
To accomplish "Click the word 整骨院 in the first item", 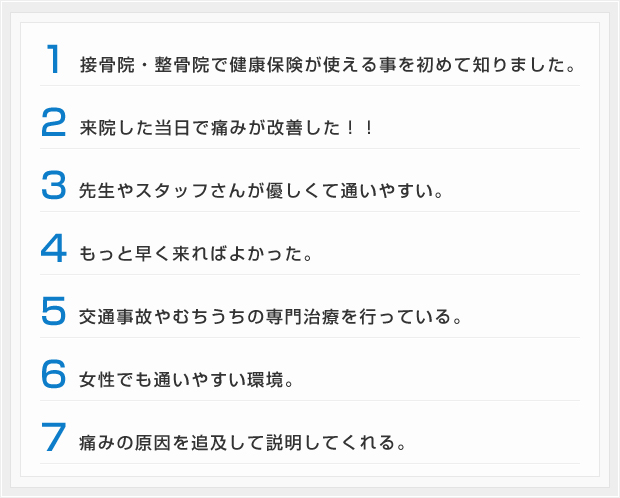I will (182, 64).
